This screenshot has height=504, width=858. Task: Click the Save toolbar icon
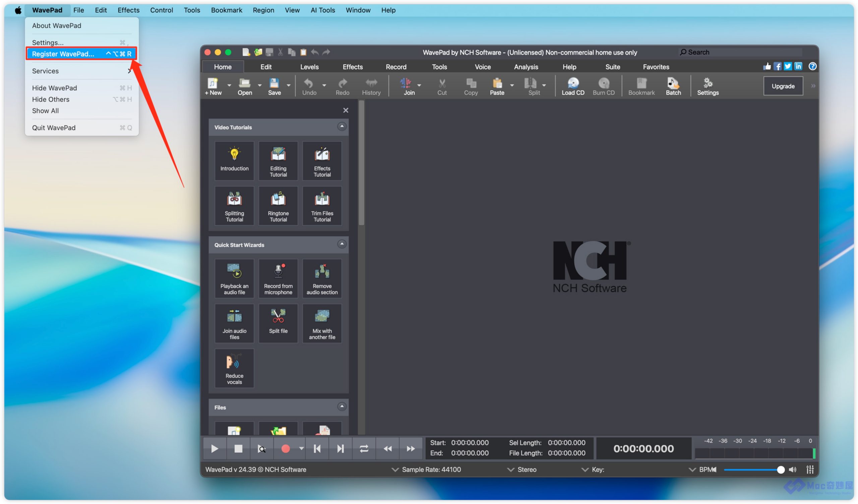click(x=274, y=86)
